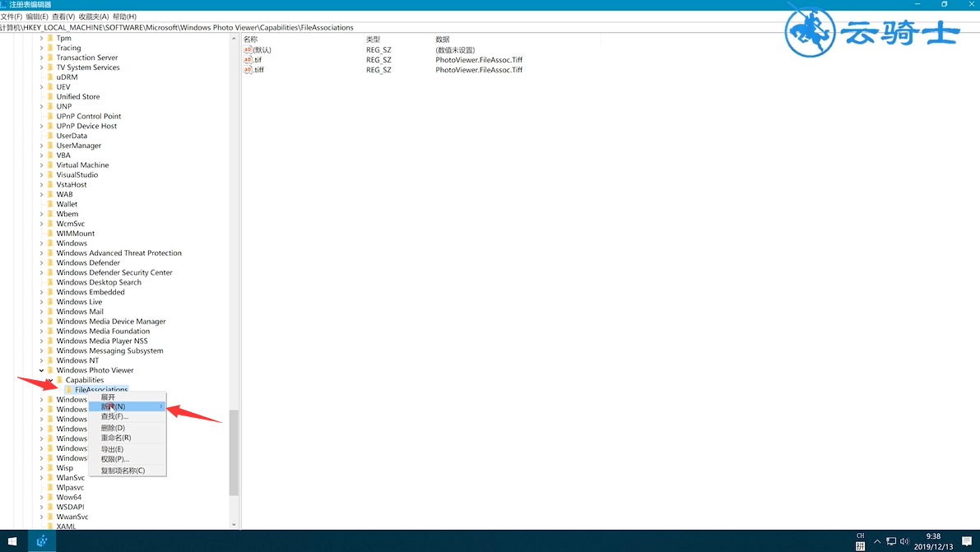Open the taskbar network icon
980x552 pixels.
click(x=891, y=541)
